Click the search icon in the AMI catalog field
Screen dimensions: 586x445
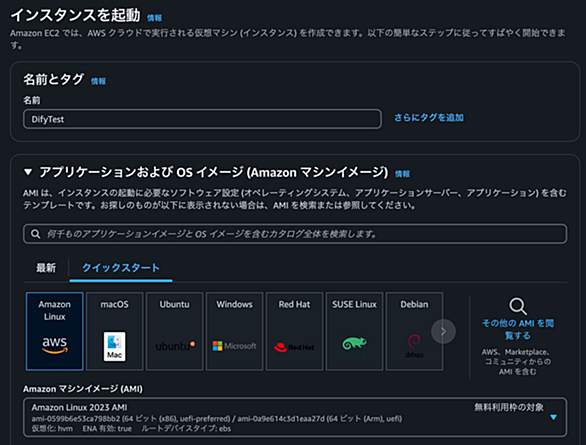tap(36, 234)
